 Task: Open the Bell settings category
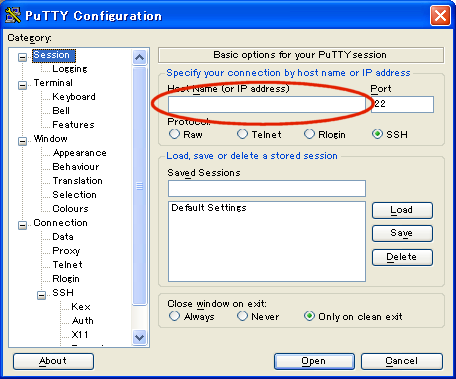pyautogui.click(x=61, y=111)
